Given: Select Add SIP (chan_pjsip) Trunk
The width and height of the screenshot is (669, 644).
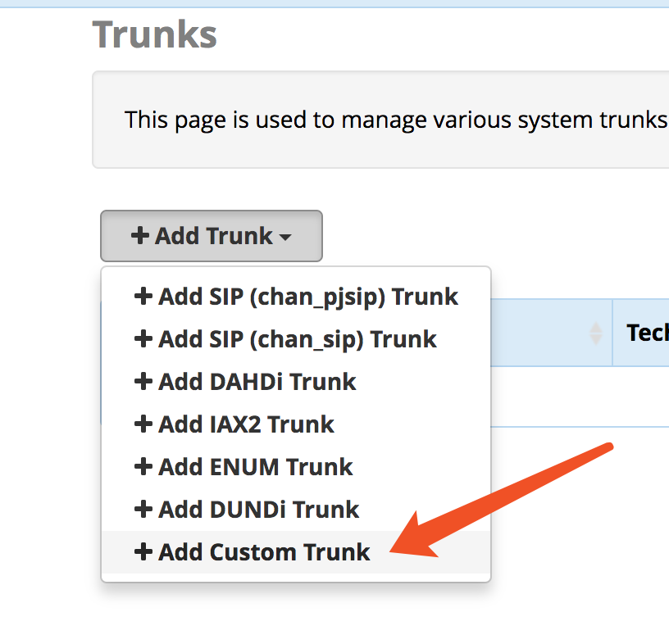Looking at the screenshot, I should pyautogui.click(x=296, y=297).
